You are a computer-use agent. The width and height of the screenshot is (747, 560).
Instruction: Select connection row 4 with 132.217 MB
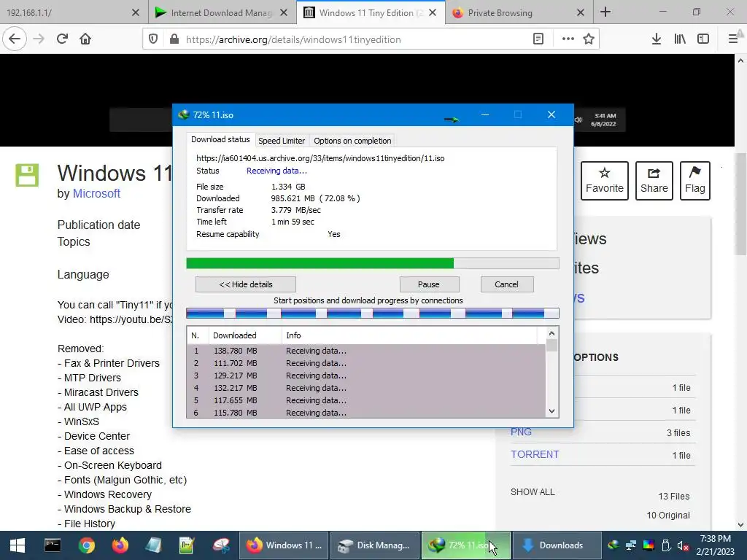(x=366, y=388)
